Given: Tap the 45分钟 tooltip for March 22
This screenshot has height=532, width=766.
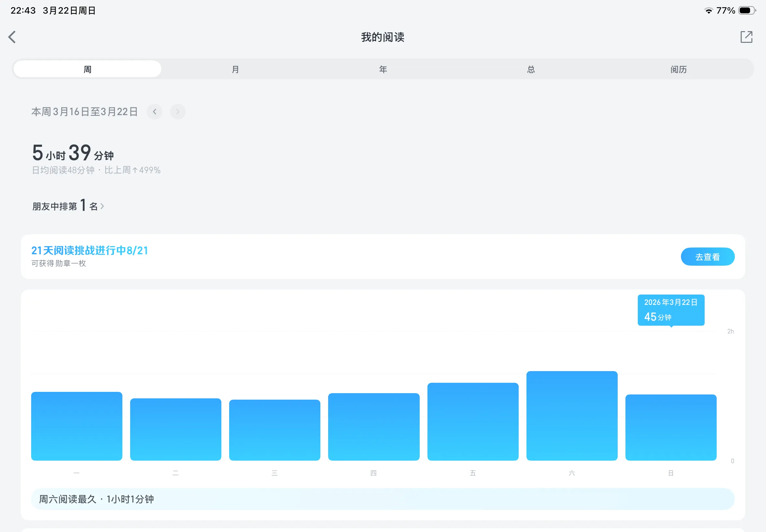Looking at the screenshot, I should point(671,310).
